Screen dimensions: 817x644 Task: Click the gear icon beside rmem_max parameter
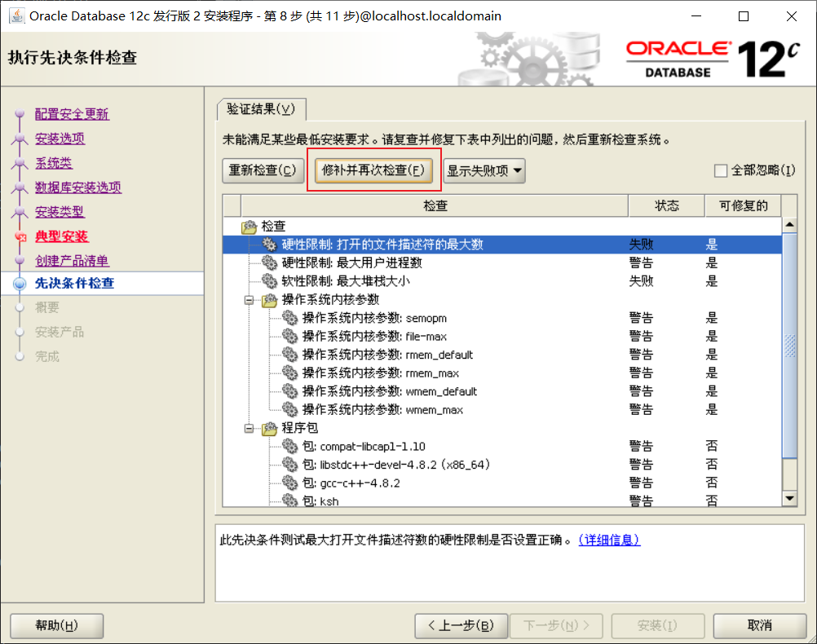click(x=289, y=373)
